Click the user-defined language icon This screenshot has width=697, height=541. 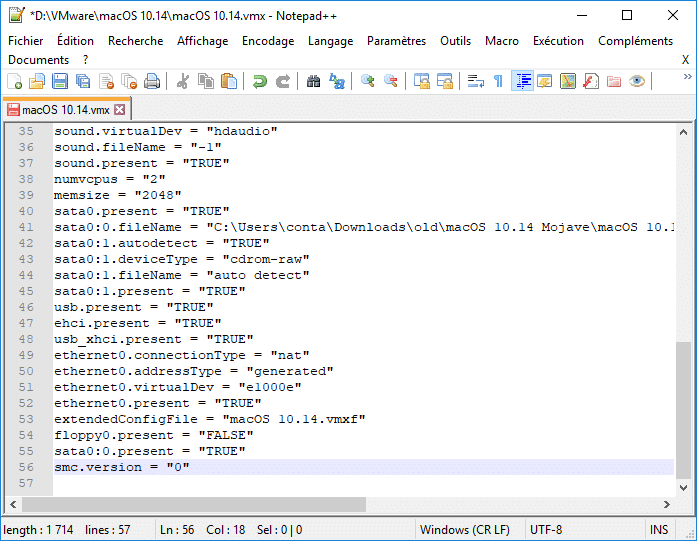[x=545, y=81]
